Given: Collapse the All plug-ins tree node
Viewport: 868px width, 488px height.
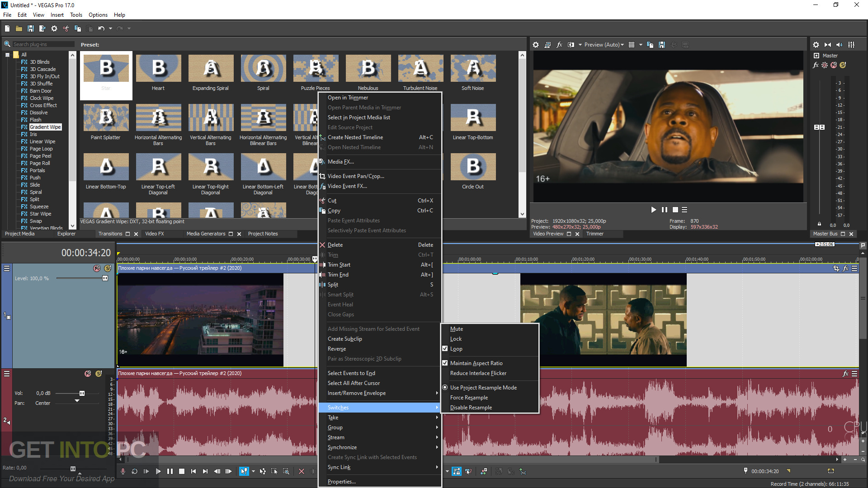Looking at the screenshot, I should click(x=7, y=55).
